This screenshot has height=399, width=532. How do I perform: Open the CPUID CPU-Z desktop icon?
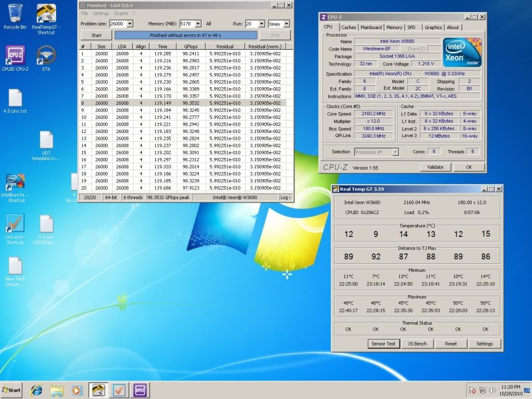click(15, 58)
